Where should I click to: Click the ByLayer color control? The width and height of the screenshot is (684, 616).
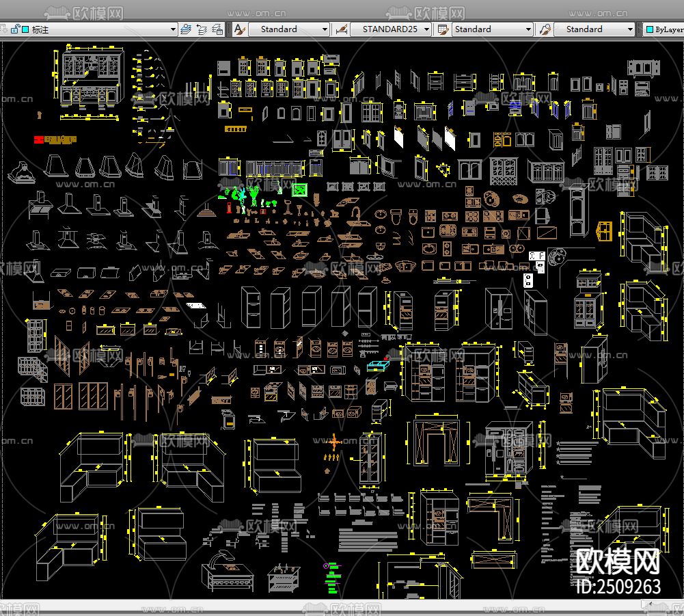point(664,29)
